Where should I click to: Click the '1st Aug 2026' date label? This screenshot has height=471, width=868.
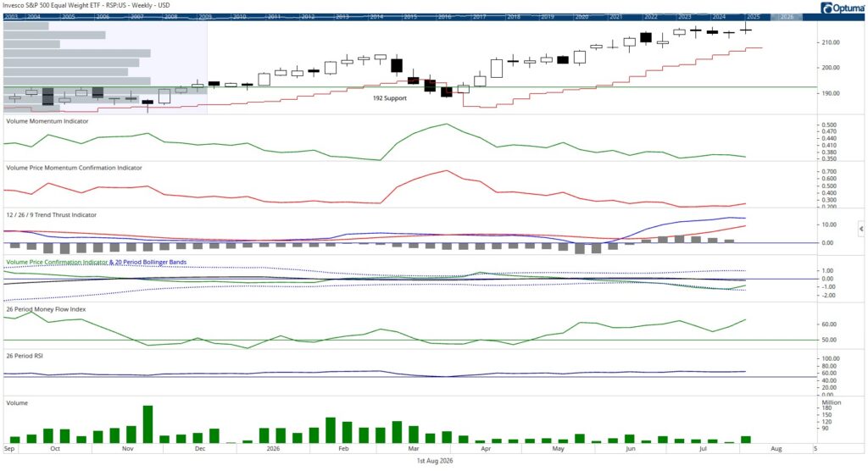coord(435,461)
